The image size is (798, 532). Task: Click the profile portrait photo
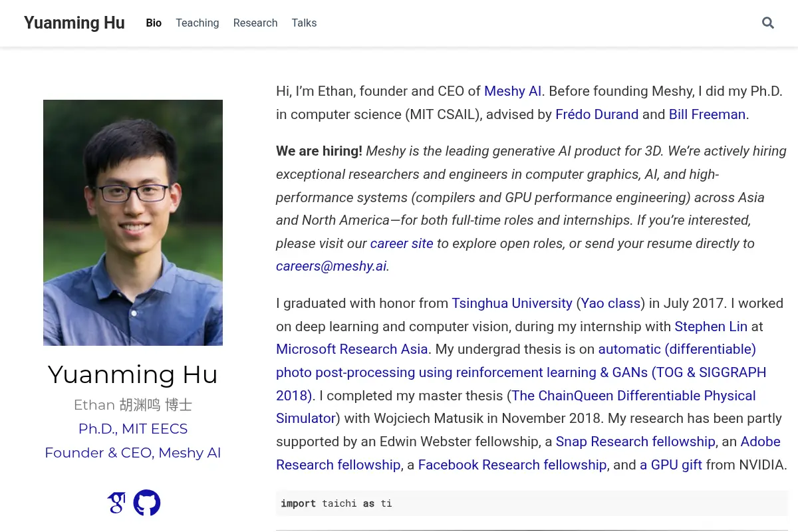pos(133,223)
